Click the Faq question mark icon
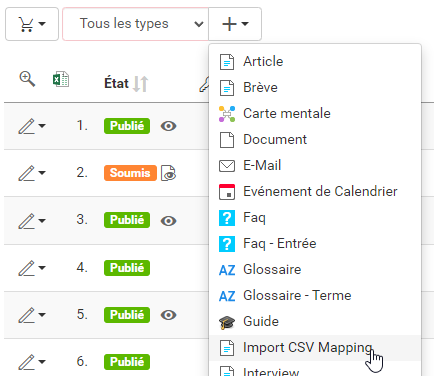 point(227,218)
